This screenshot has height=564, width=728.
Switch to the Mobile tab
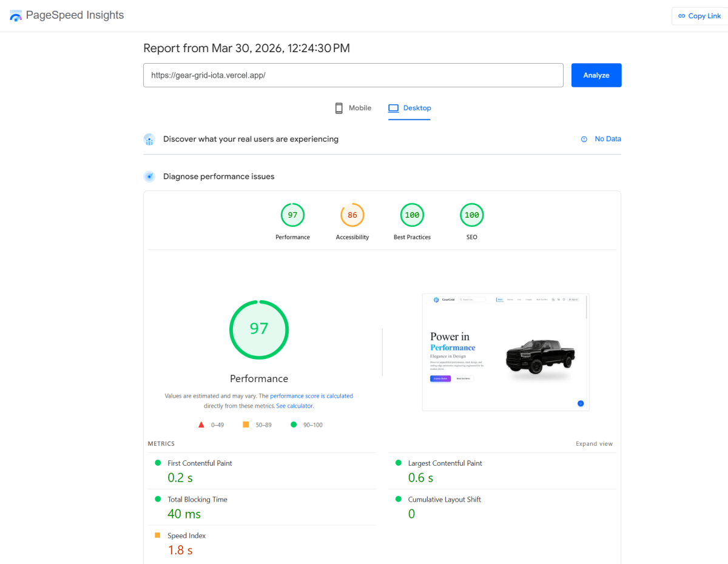coord(352,108)
